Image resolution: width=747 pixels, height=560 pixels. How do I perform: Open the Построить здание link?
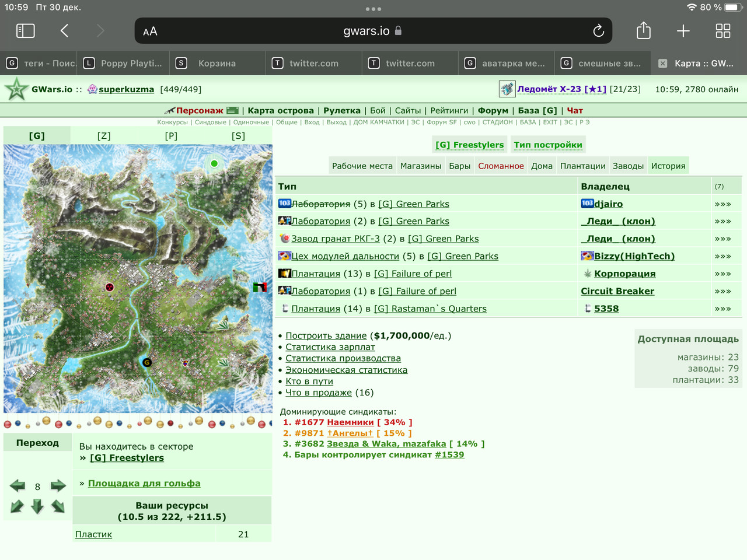click(x=326, y=335)
